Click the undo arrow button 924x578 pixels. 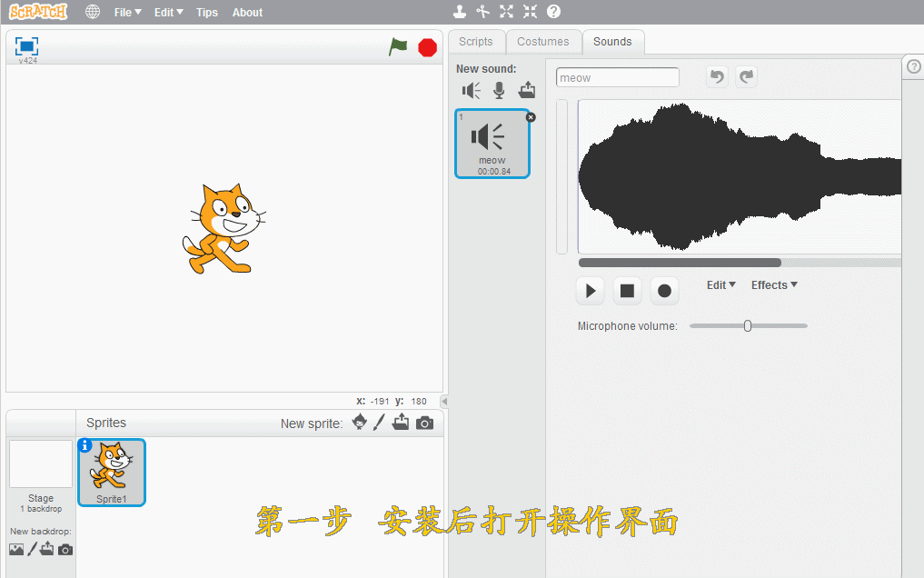[x=717, y=77]
